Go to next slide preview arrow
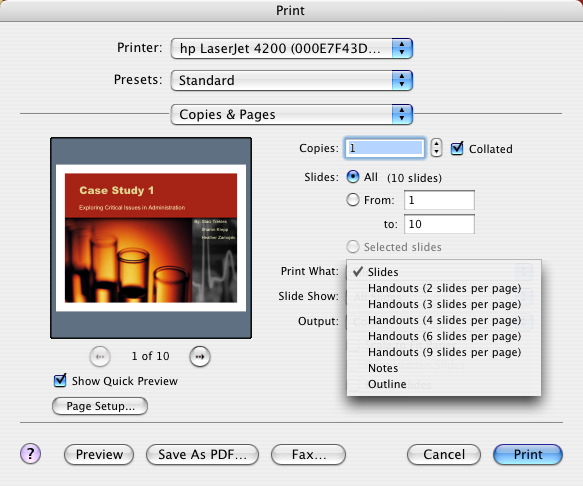This screenshot has height=486, width=583. [200, 356]
